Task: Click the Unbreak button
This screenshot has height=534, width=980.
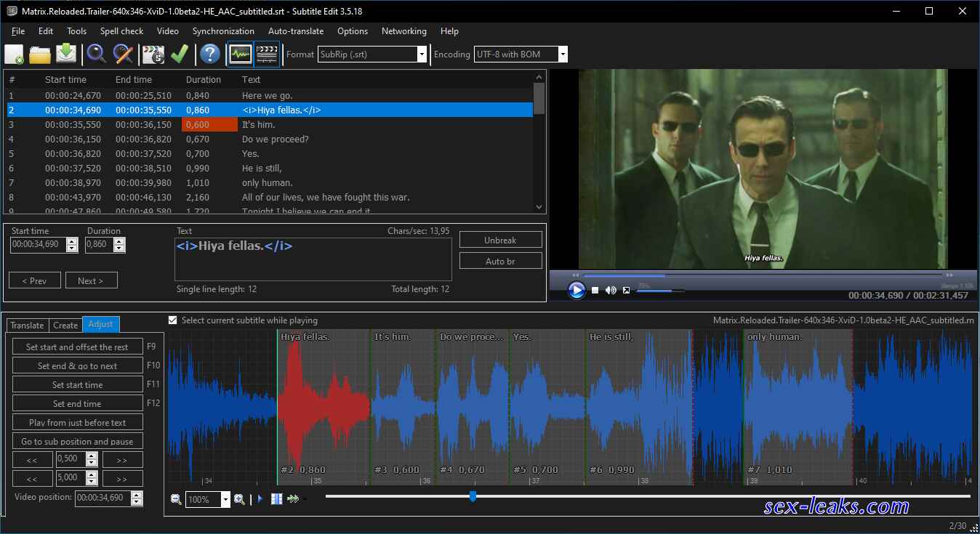Action: coord(500,240)
